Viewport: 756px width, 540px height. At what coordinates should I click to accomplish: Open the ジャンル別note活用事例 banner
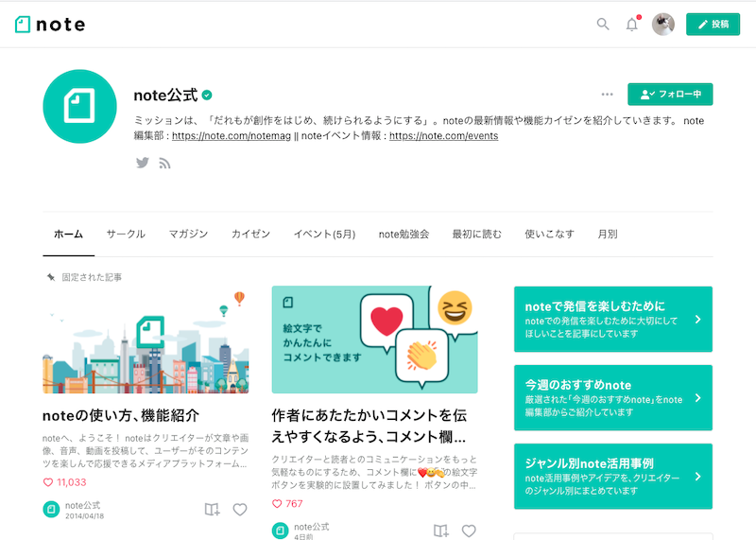(x=613, y=477)
